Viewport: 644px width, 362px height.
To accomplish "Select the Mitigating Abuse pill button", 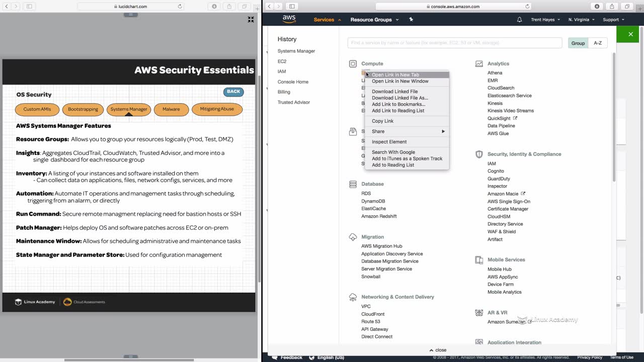I will [x=217, y=109].
